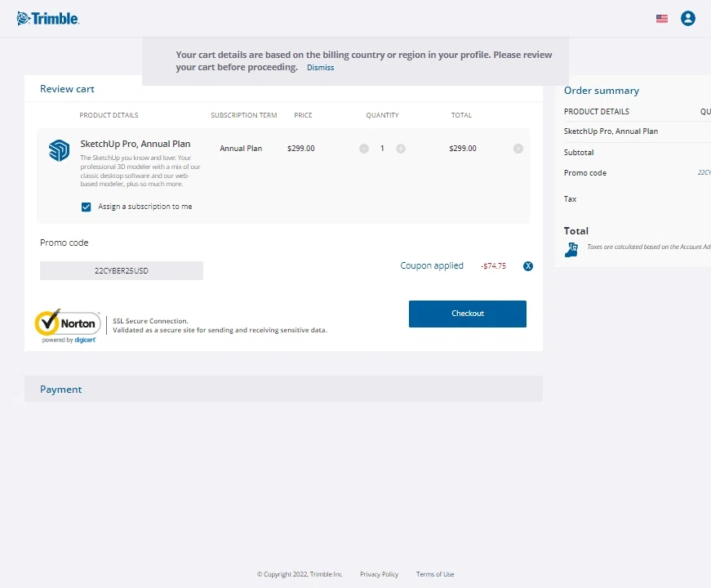Open the Privacy Policy link

pos(379,574)
